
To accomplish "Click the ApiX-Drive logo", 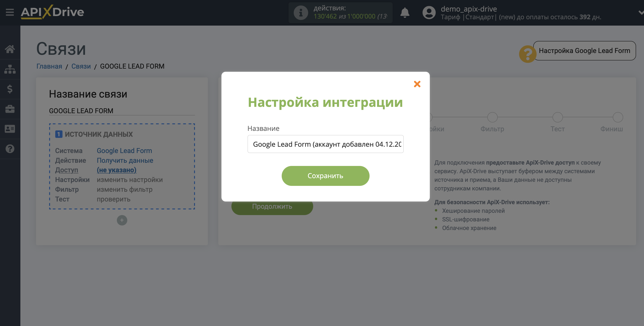I will tap(52, 12).
